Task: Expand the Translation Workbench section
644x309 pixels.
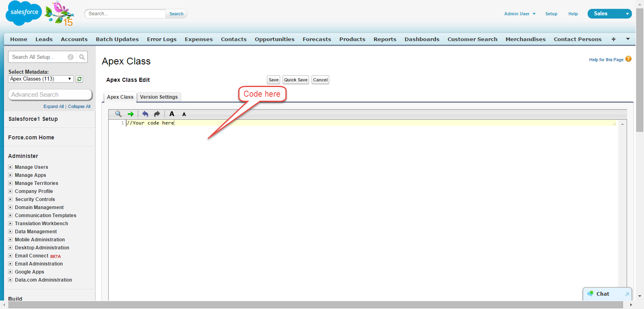Action: [x=10, y=223]
